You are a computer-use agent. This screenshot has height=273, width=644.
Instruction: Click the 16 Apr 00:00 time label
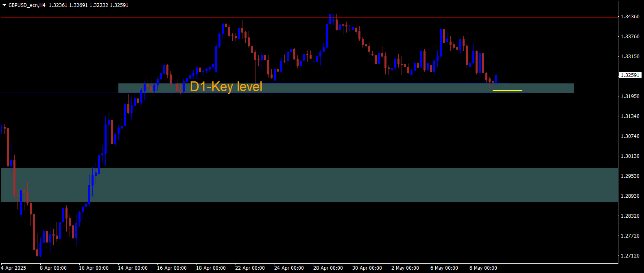tap(172, 268)
